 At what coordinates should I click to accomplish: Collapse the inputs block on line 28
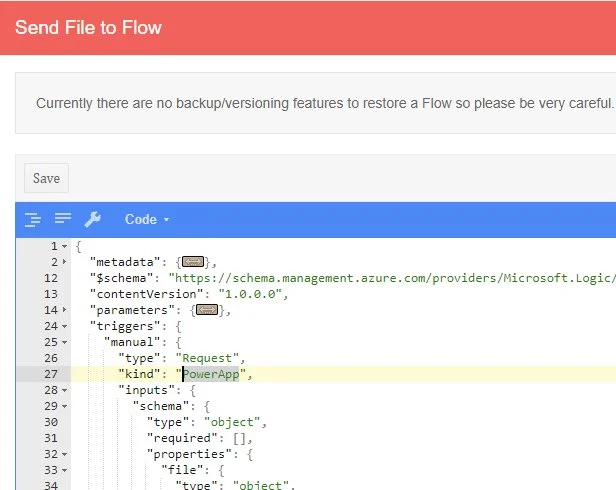pos(65,390)
